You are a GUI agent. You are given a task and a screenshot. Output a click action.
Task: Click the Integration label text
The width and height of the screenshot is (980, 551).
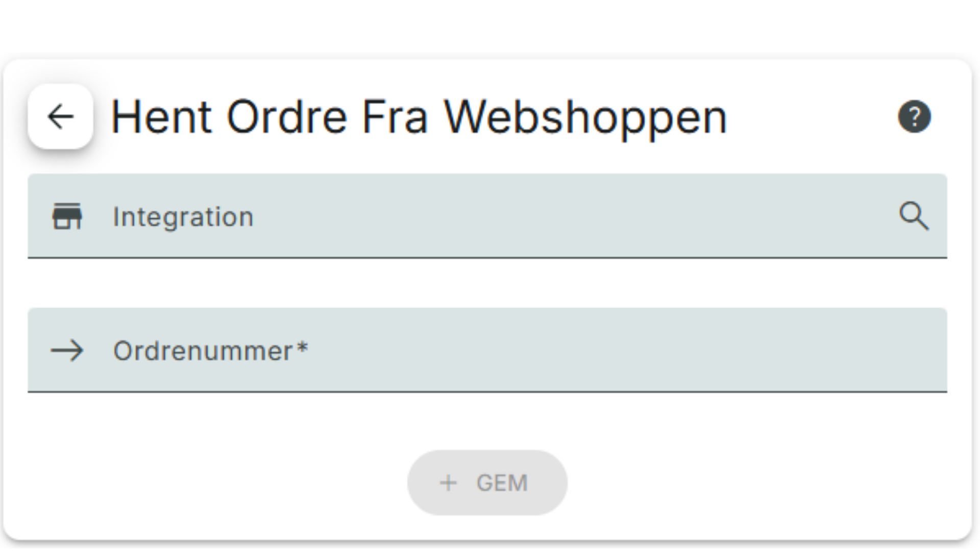pyautogui.click(x=183, y=217)
